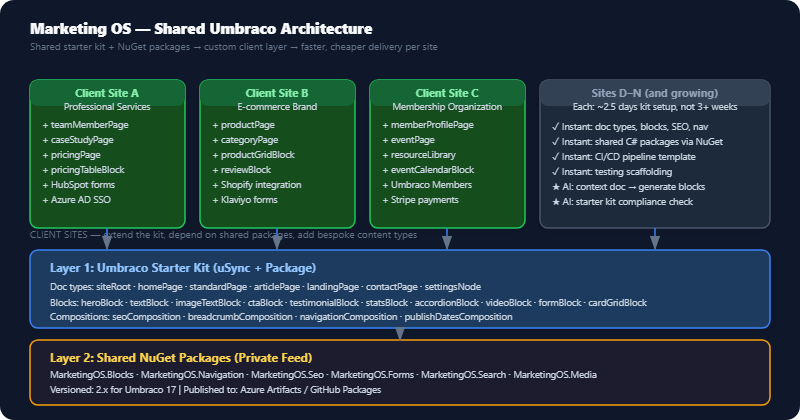Select the '+ caseStudyPage' line
This screenshot has height=420, width=800.
coord(78,140)
